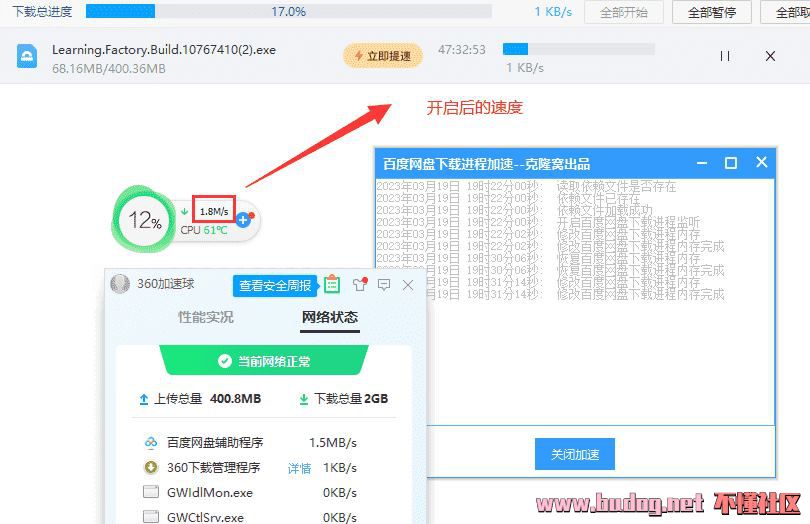Open 查看安全周报 in 360加速球
Image resolution: width=810 pixels, height=524 pixels.
[x=274, y=285]
